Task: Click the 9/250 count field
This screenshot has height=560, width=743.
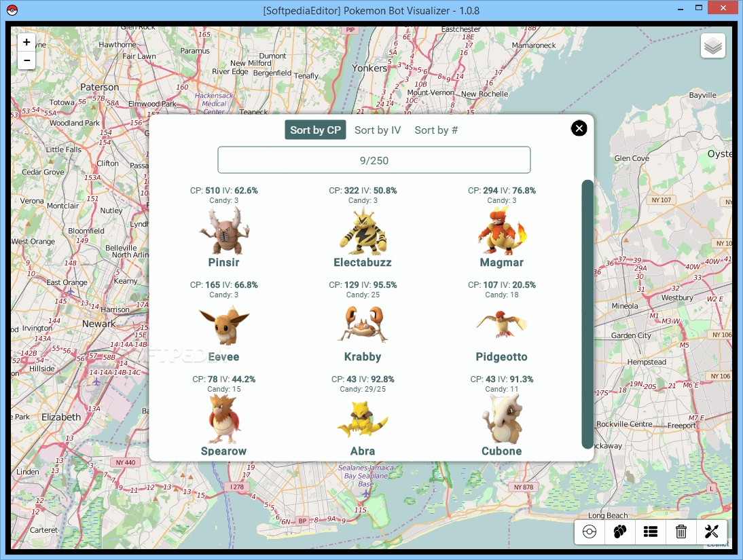Action: point(374,160)
